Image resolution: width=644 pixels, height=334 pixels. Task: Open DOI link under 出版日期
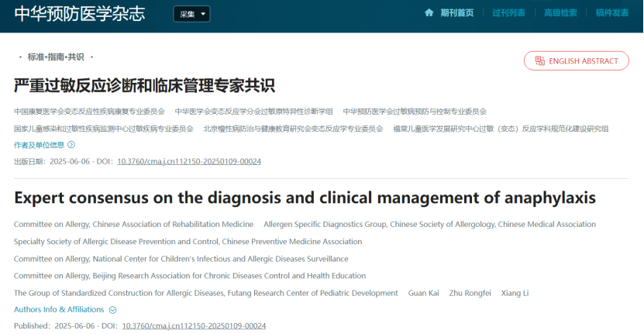coord(189,161)
